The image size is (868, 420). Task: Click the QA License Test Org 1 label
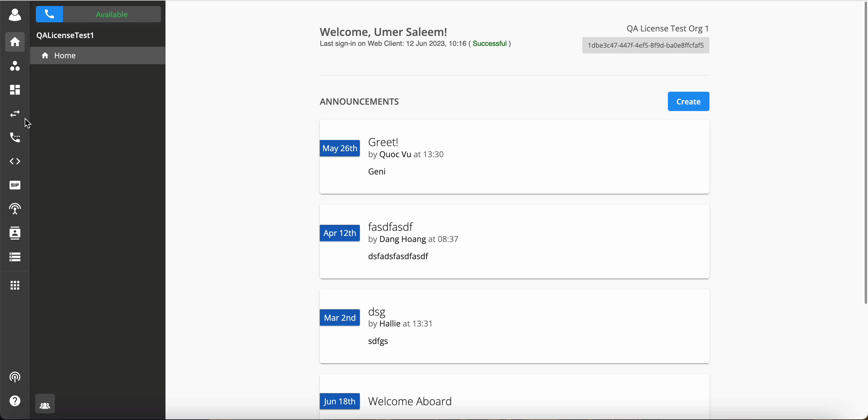tap(668, 28)
